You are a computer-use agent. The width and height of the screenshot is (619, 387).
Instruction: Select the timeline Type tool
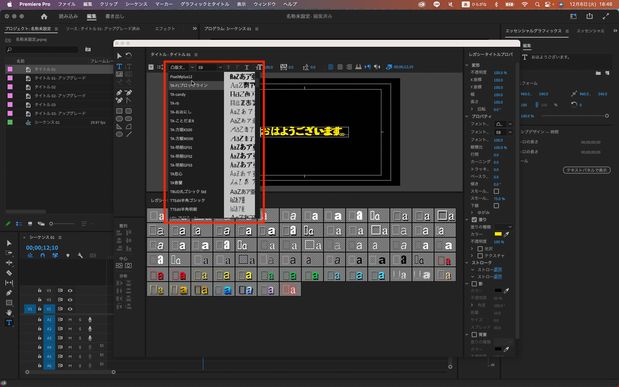point(9,323)
